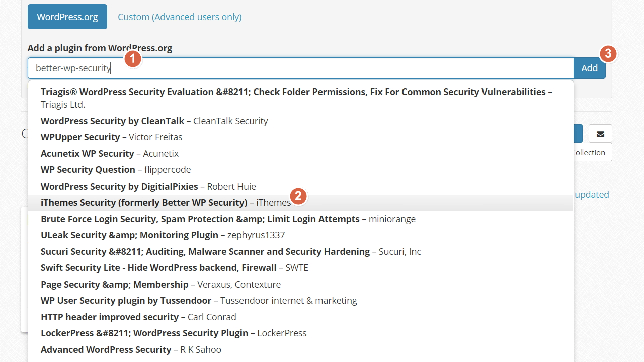Choose WP Security Question by flippercode
Viewport: 644px width, 362px height.
(301, 170)
